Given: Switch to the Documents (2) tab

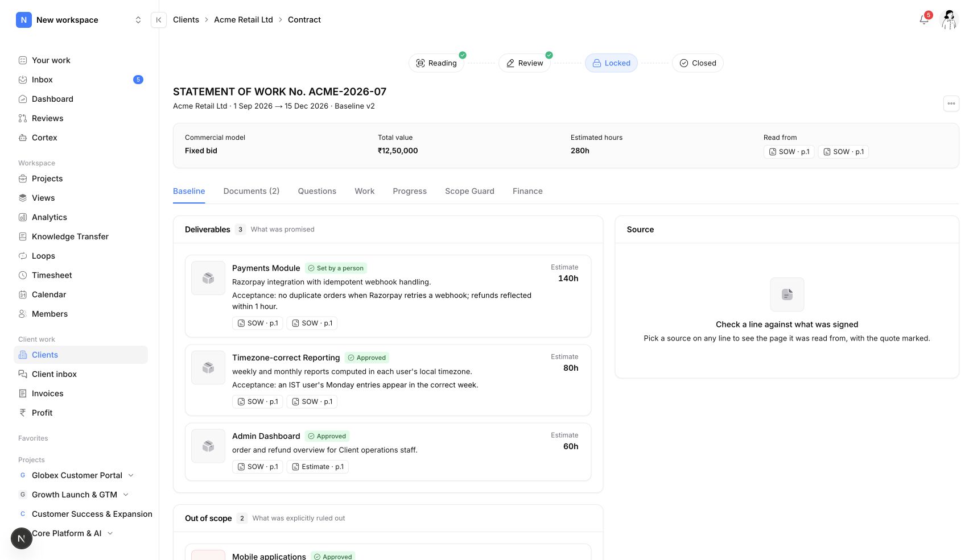Looking at the screenshot, I should 252,191.
